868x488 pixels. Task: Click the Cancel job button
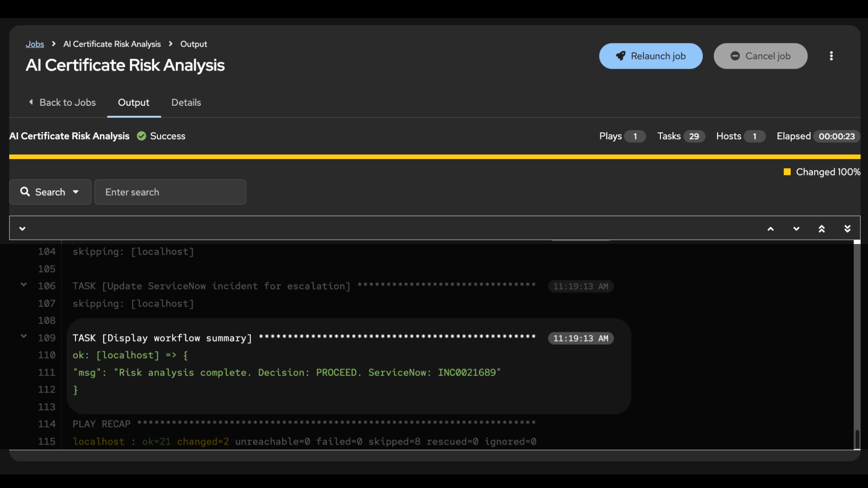[760, 56]
